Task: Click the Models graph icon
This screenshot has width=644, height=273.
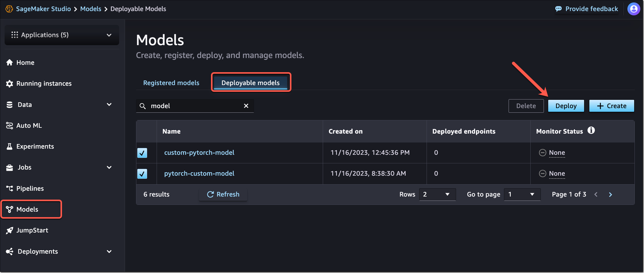Action: [x=10, y=209]
